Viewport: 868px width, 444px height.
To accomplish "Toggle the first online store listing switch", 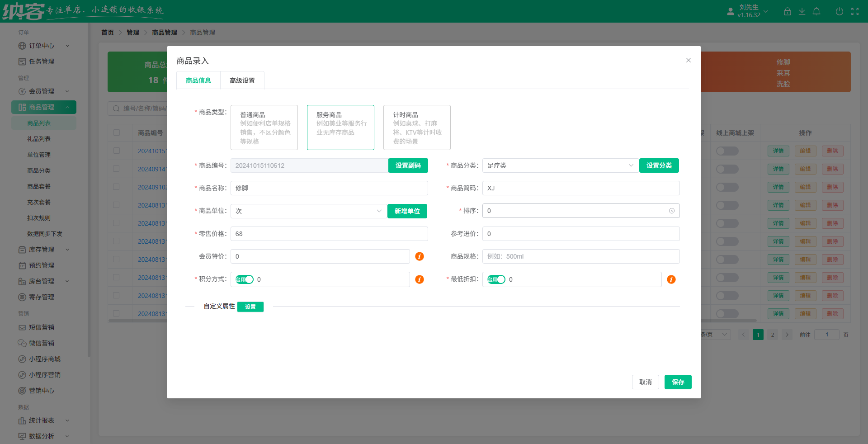I will coord(726,151).
